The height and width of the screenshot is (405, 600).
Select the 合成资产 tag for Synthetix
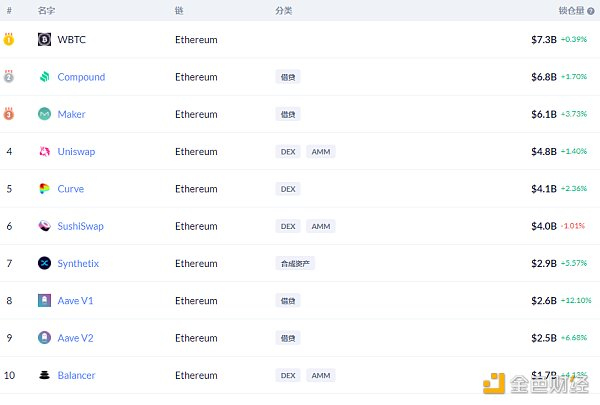(x=295, y=263)
